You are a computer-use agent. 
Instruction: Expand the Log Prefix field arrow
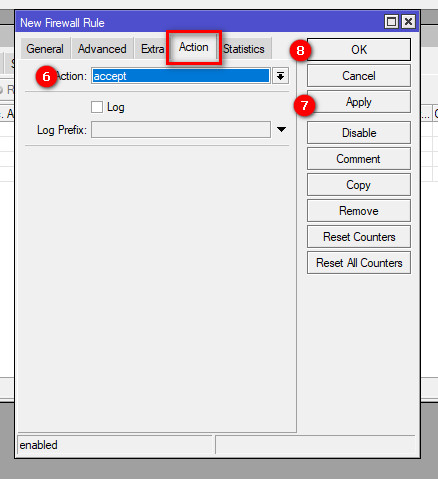[281, 129]
